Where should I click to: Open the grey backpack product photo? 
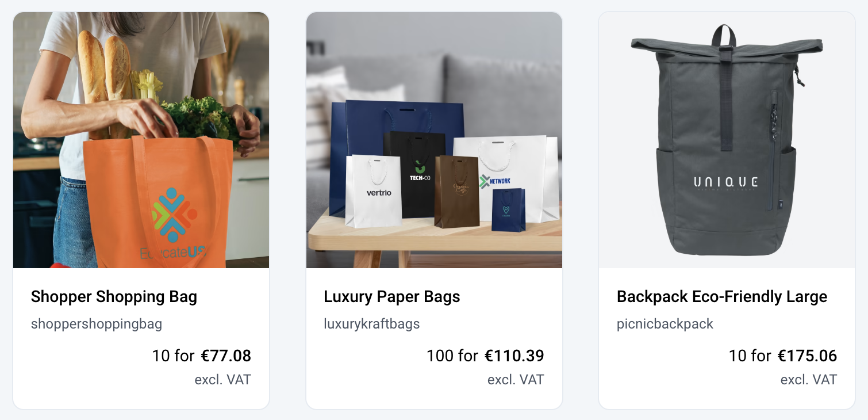pyautogui.click(x=727, y=140)
